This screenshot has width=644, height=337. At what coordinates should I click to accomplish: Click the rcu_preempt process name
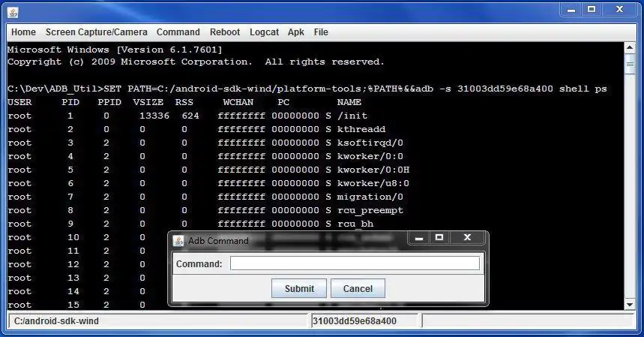tap(370, 211)
